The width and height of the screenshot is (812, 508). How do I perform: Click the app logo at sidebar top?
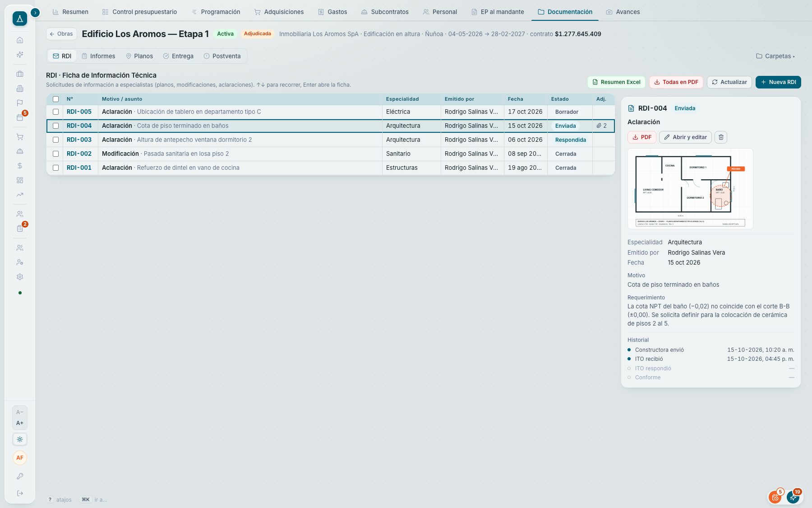point(20,19)
